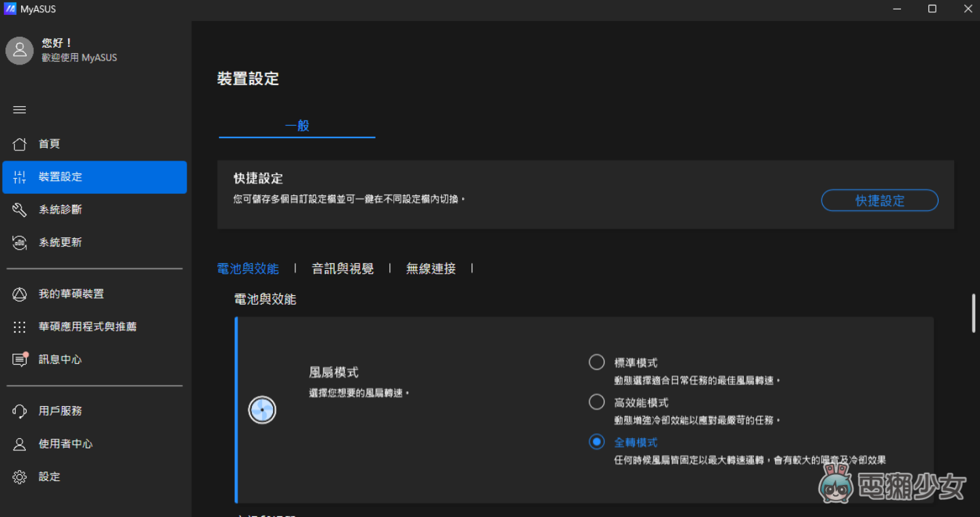The image size is (980, 517).
Task: Click the fan icon in 風扇模式 card
Action: click(262, 410)
